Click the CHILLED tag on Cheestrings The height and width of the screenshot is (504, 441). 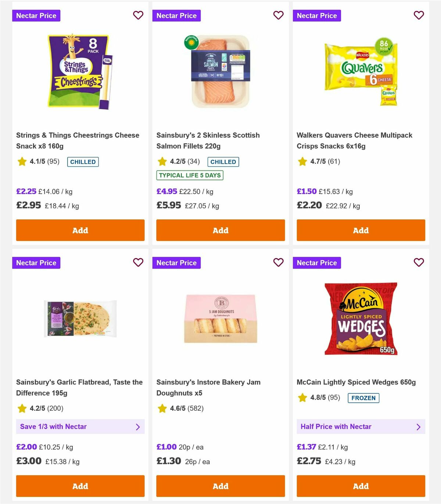pyautogui.click(x=83, y=162)
